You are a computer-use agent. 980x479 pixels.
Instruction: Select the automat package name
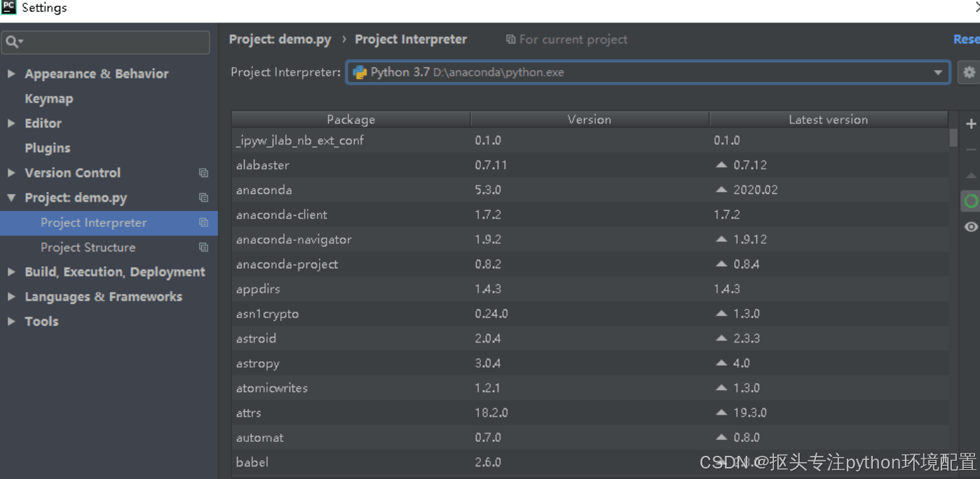point(260,438)
